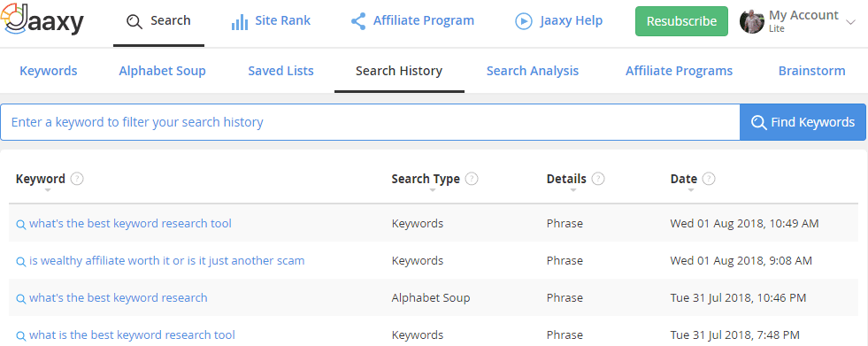Click search icon beside "is wealthy affiliate worth it" row
The width and height of the screenshot is (868, 346).
21,262
